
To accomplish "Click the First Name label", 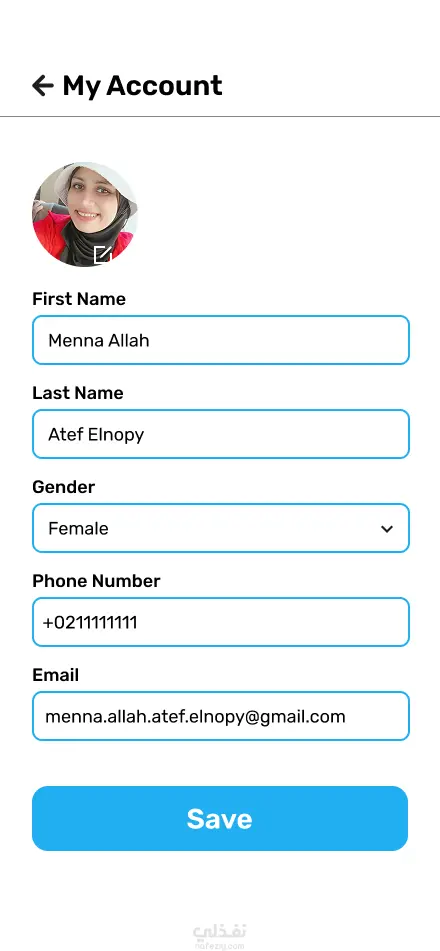I will [79, 299].
